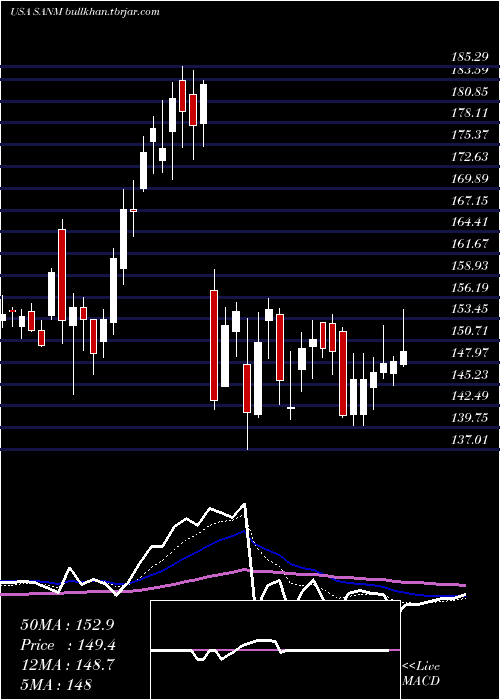Click the 172.63 price axis label
This screenshot has height=700, width=500.
point(470,157)
